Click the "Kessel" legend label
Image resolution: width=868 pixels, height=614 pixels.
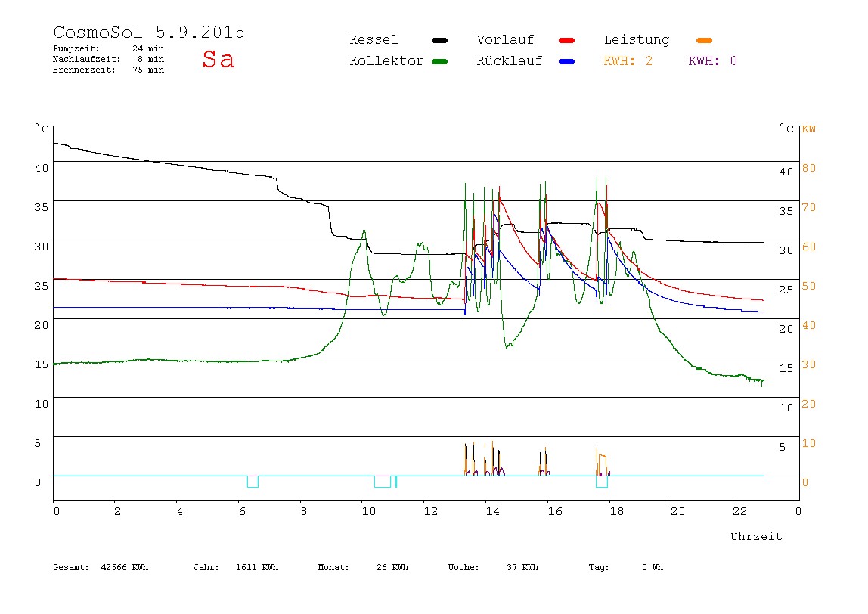374,40
